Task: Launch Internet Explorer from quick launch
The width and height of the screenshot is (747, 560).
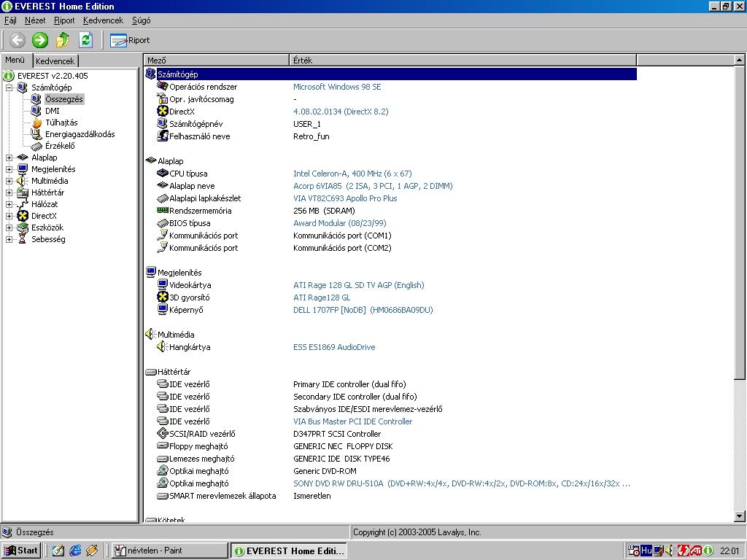Action: (75, 550)
